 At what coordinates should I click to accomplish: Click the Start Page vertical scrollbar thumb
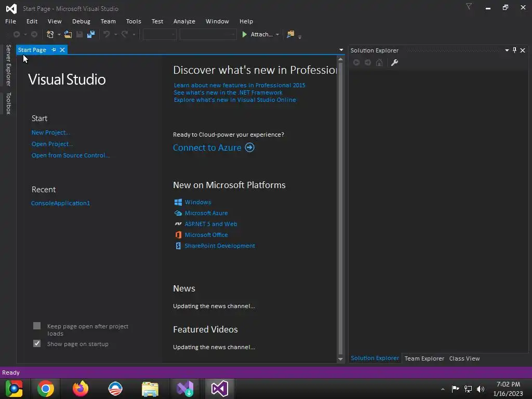[340, 208]
